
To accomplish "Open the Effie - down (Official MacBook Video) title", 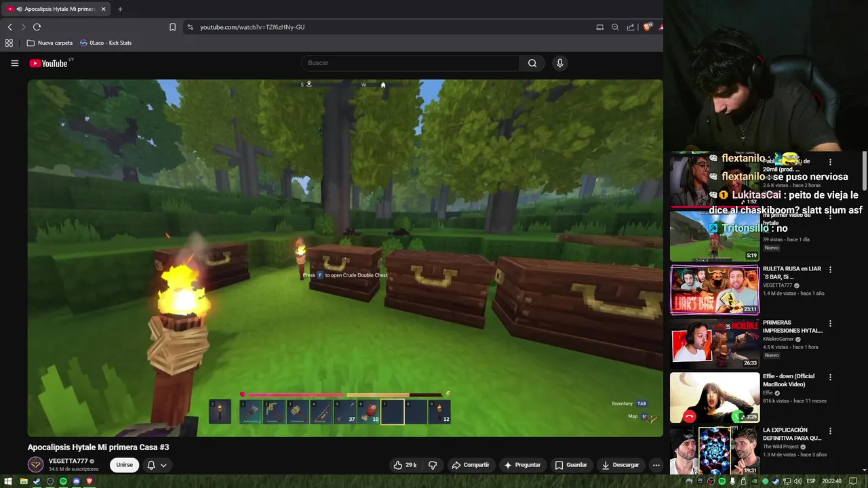I will pos(789,380).
